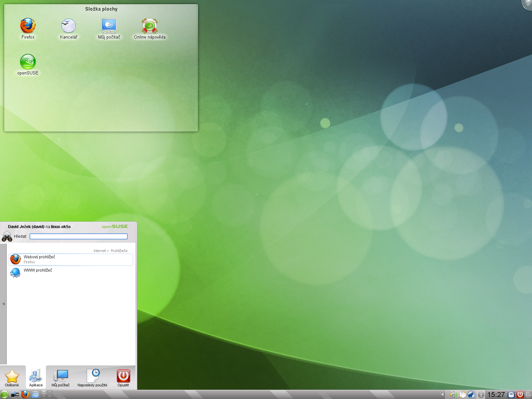Open the Online nápověda desktop icon

point(150,29)
